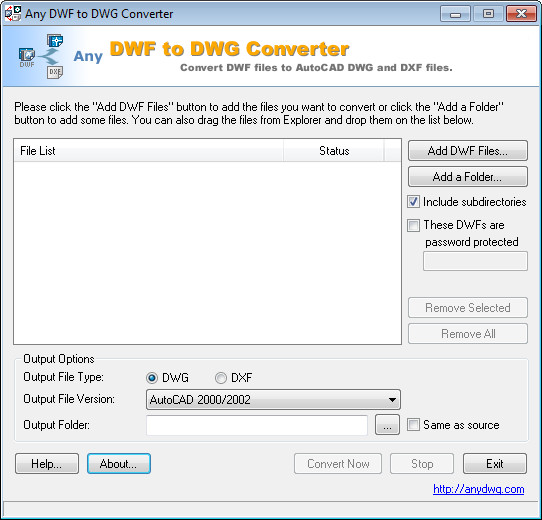
Task: Close the converter window
Action: (x=521, y=14)
